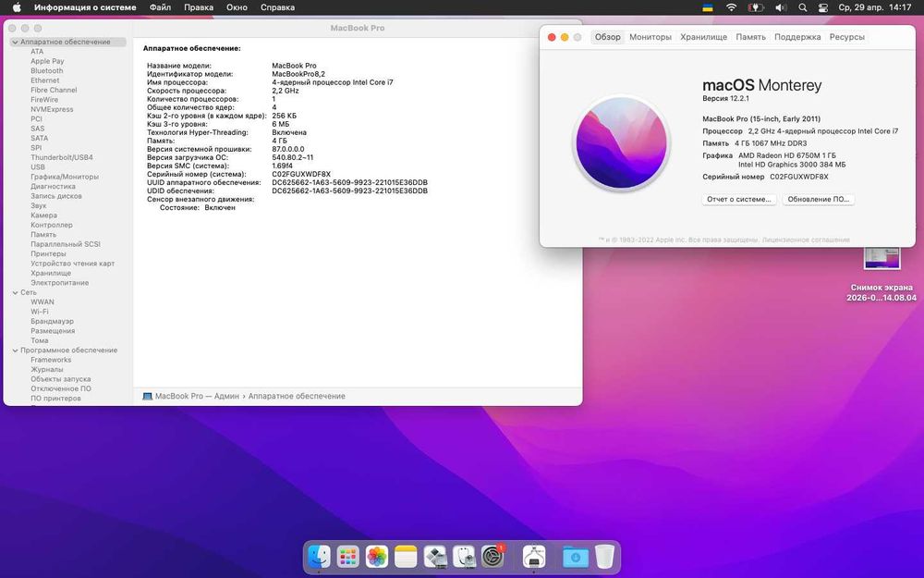
Task: Open the Trash in the Dock
Action: 604,556
